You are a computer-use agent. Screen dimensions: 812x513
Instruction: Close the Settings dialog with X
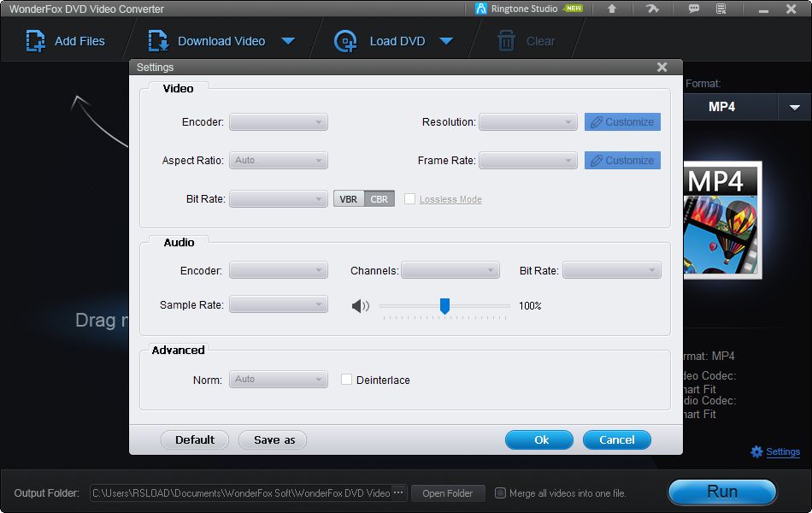662,68
